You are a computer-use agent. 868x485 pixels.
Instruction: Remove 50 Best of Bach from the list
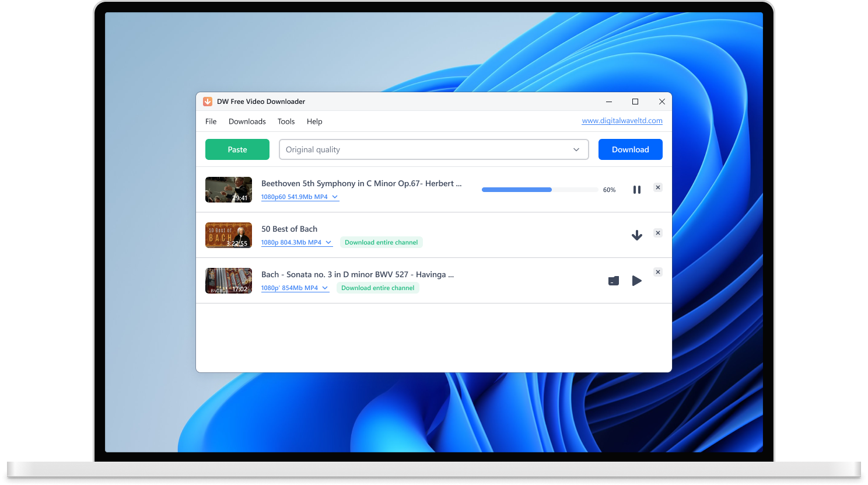657,232
